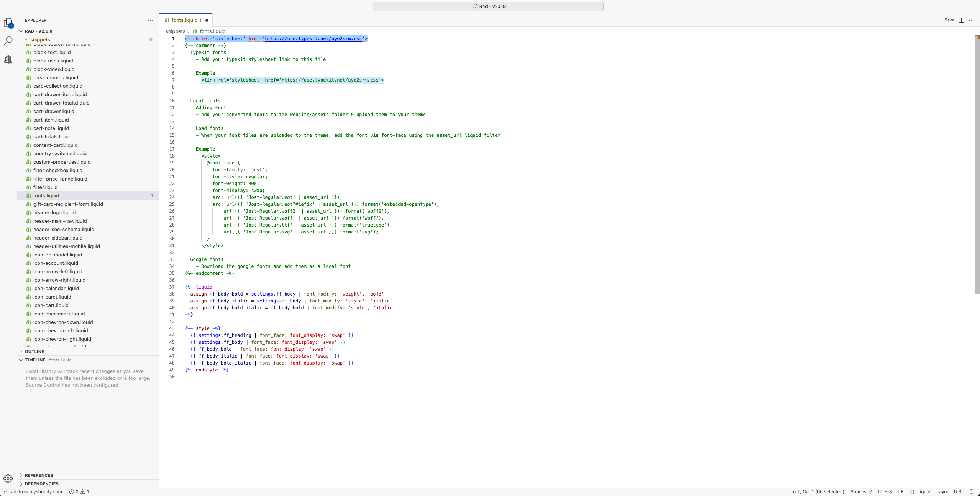Open Explorer views ellipsis menu
This screenshot has height=496, width=980.
(151, 20)
